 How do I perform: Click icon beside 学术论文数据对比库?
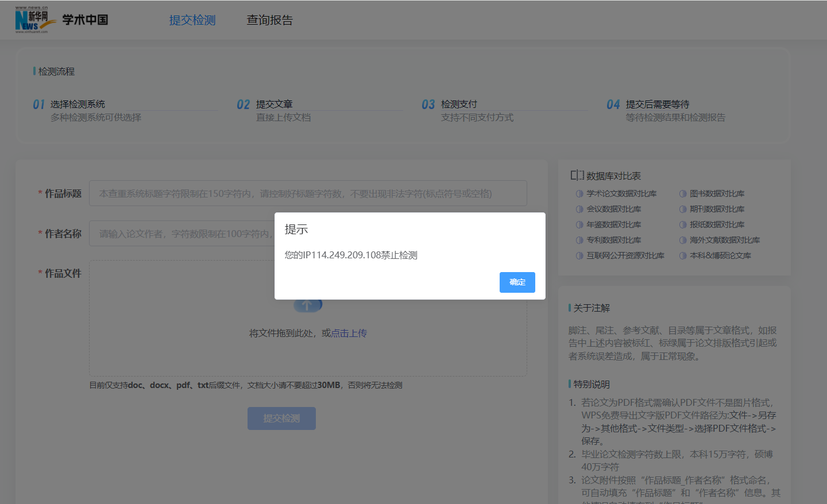click(579, 194)
